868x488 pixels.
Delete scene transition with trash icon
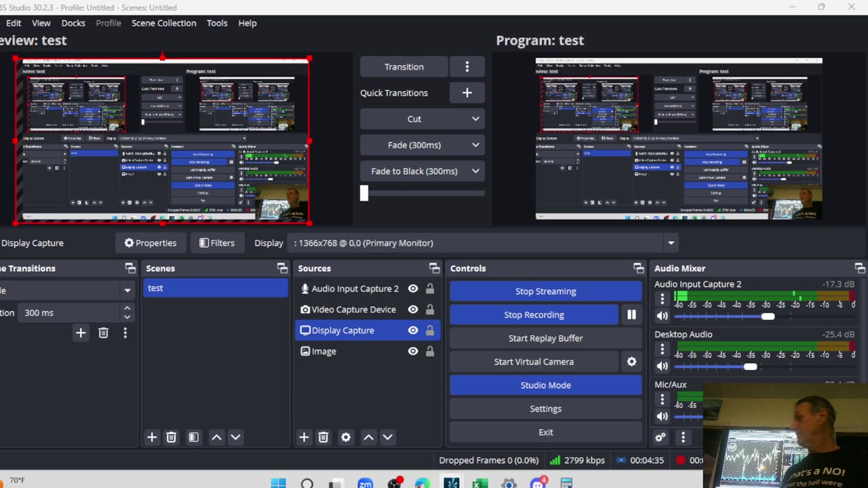click(x=103, y=333)
